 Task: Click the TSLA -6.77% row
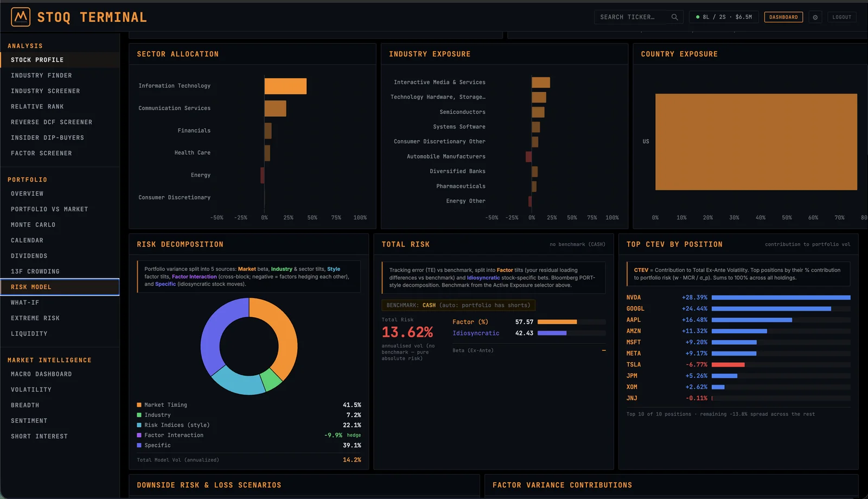tap(738, 365)
